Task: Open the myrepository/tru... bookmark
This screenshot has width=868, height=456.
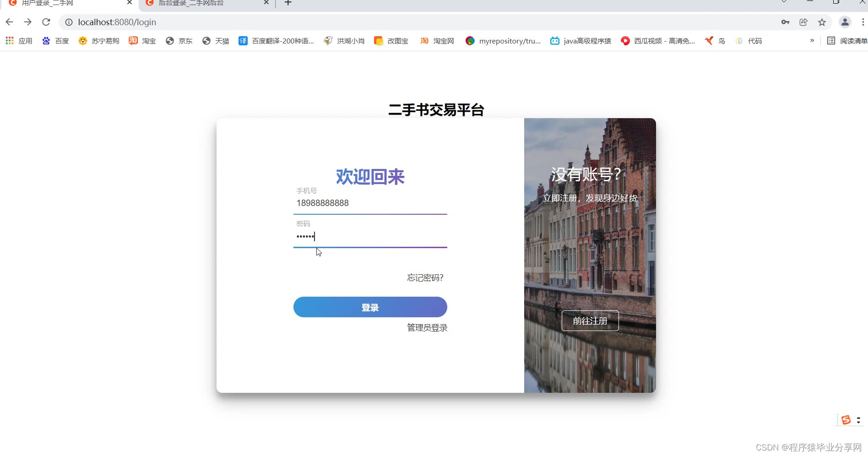Action: 503,41
